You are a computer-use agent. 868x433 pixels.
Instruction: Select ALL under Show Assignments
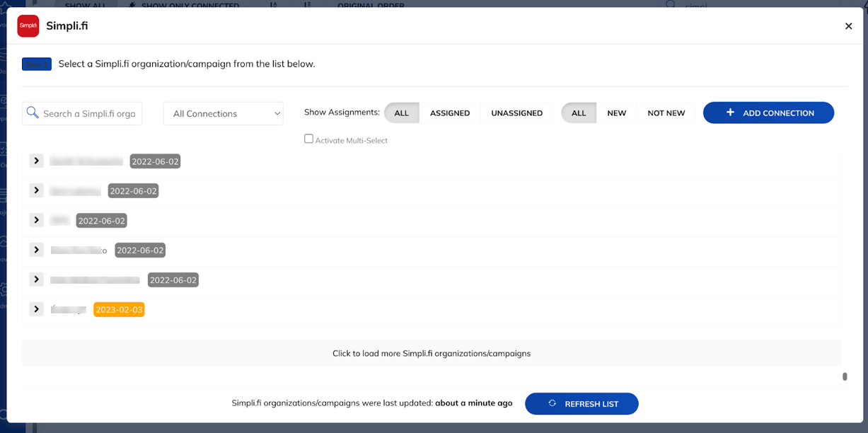pos(402,113)
